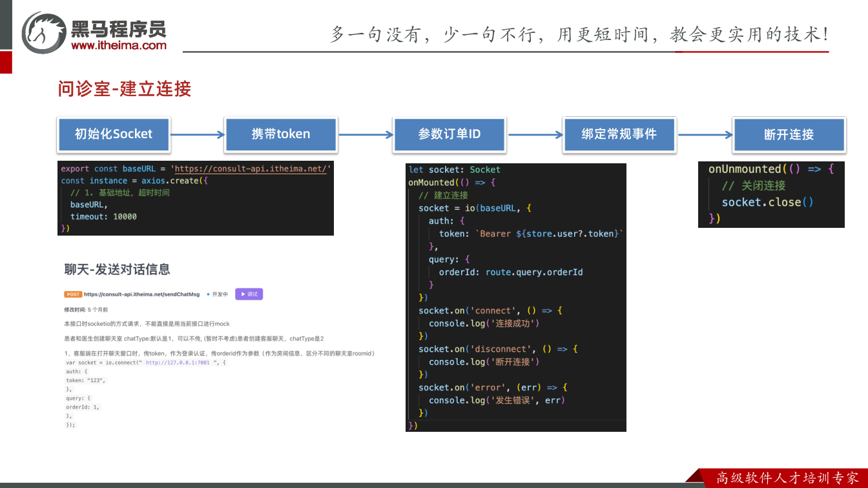Viewport: 868px width, 488px height.
Task: Click the console.log('连接成功') line
Action: click(484, 323)
